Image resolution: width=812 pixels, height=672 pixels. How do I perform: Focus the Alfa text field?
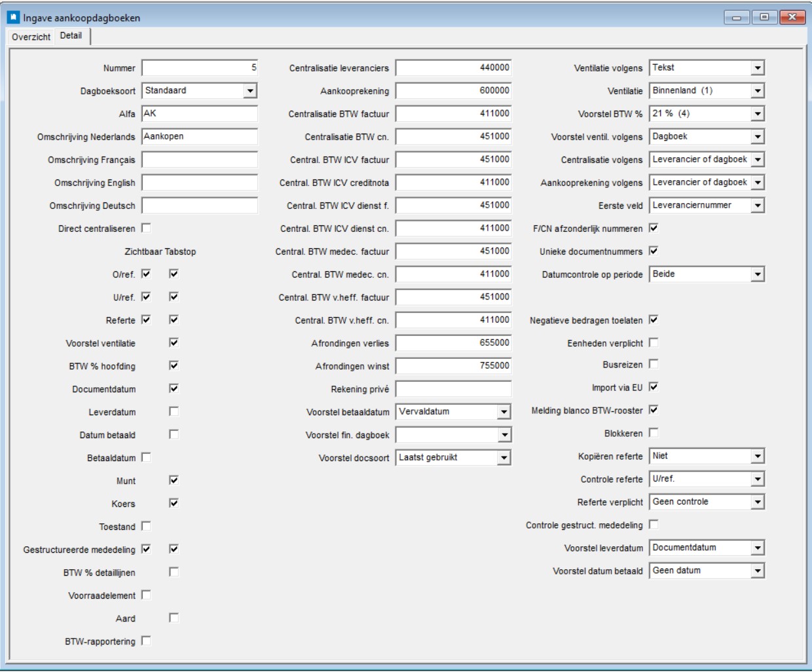coord(200,114)
